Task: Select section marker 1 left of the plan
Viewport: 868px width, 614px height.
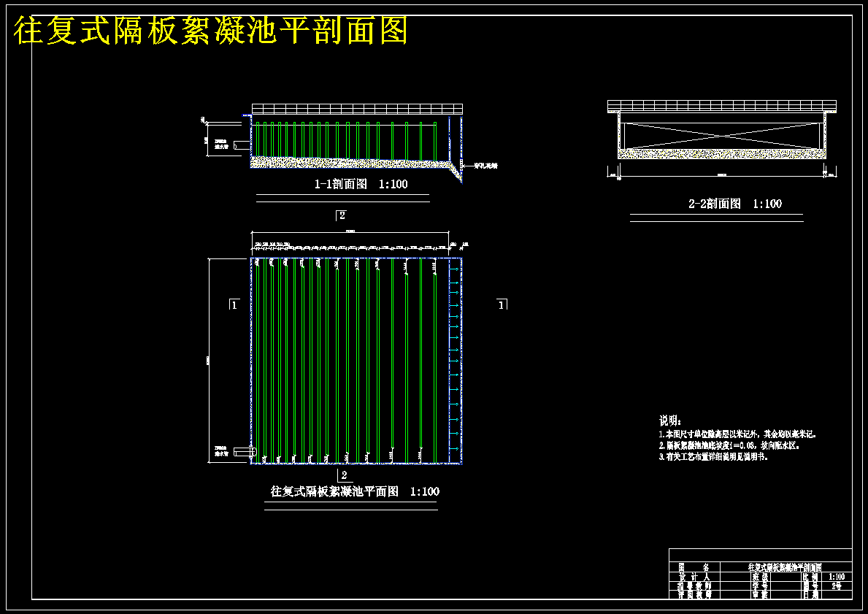Action: coord(234,304)
